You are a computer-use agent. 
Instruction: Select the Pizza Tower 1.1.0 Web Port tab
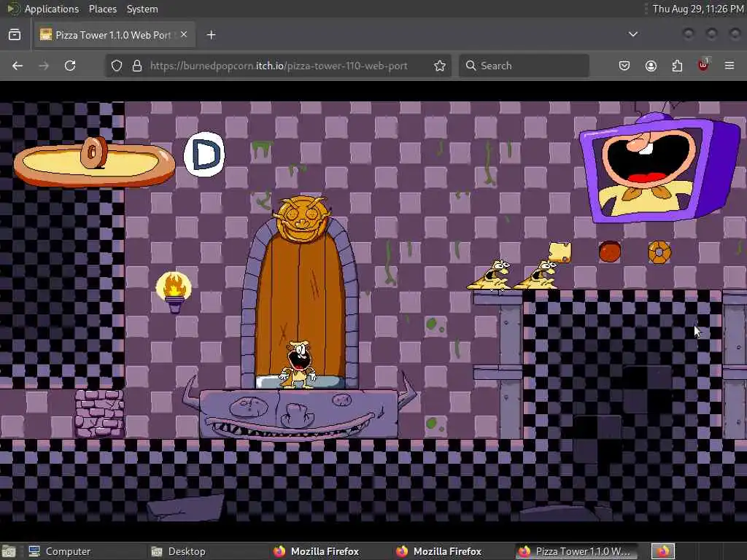(113, 35)
